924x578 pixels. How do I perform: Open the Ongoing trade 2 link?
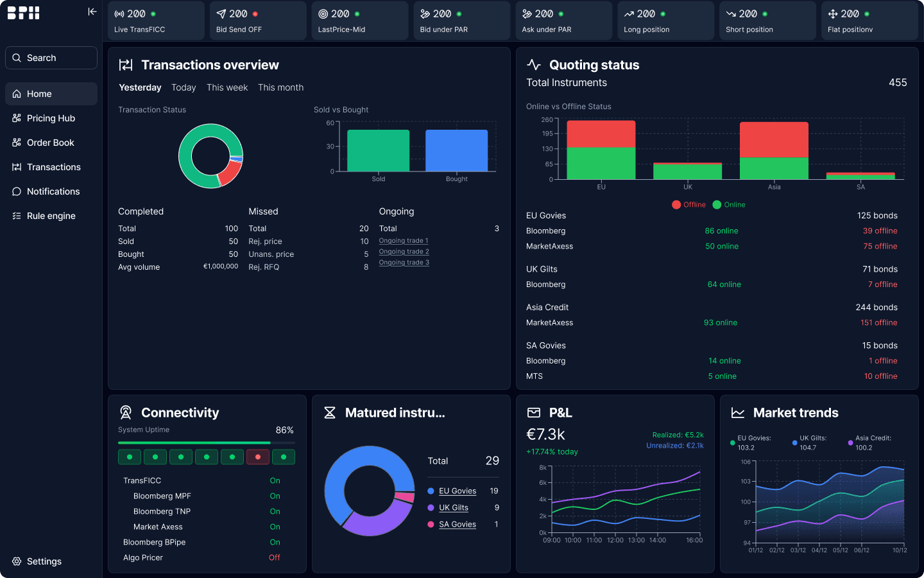[x=404, y=252]
